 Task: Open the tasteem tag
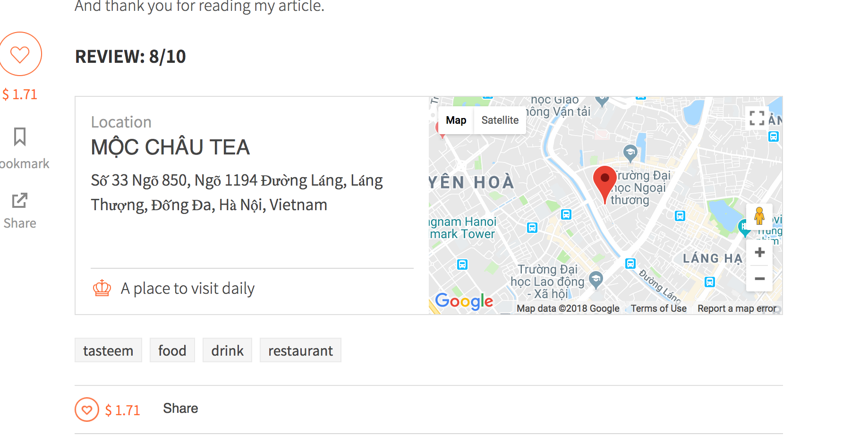108,350
